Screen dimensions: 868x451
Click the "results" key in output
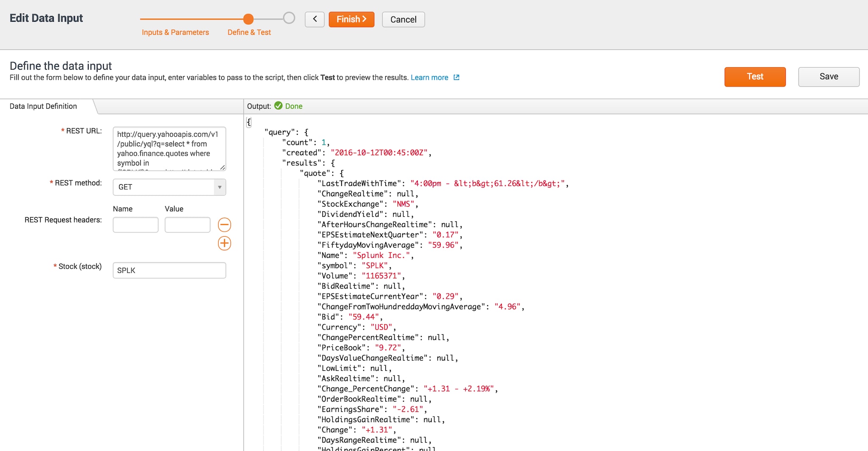tap(302, 162)
